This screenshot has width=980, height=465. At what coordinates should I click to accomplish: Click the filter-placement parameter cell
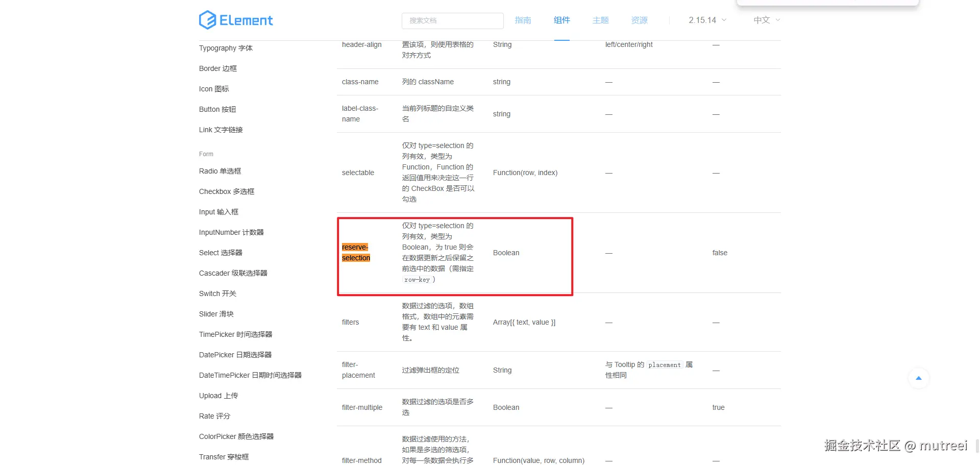(x=358, y=370)
